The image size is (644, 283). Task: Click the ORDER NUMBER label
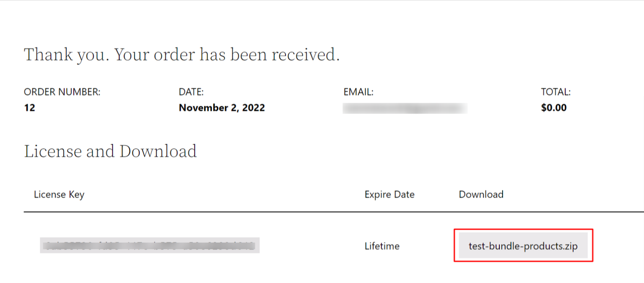click(x=62, y=92)
